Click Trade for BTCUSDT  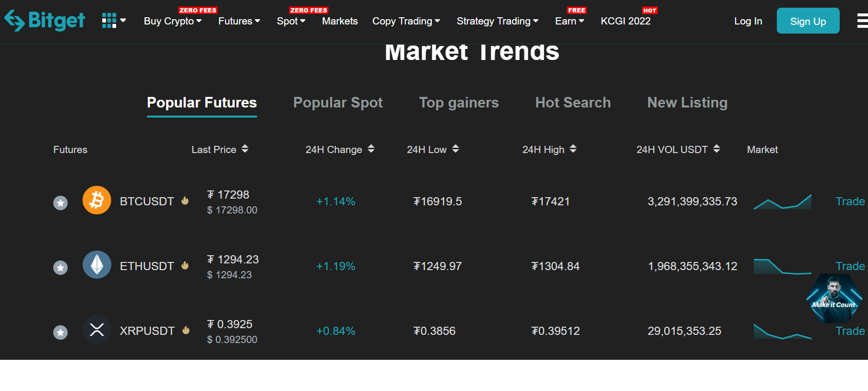click(x=850, y=201)
